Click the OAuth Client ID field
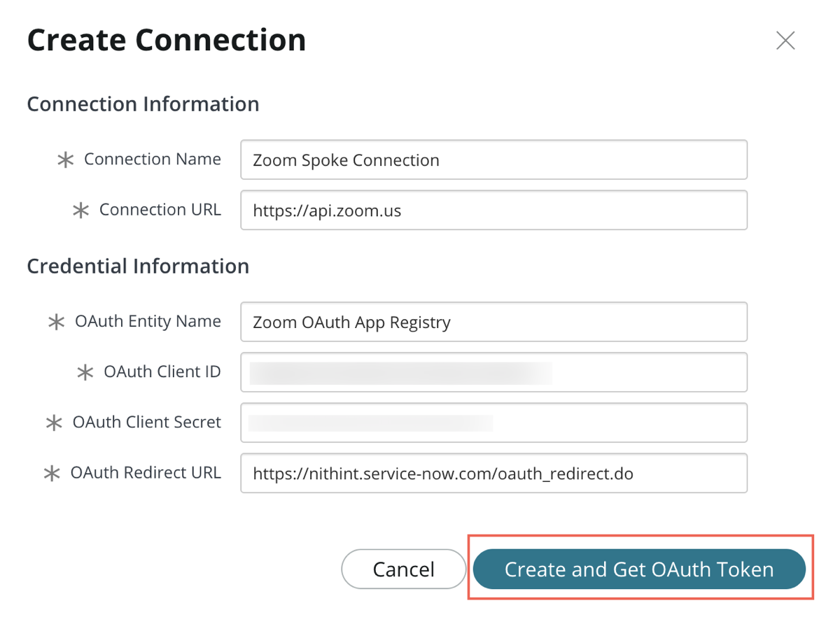The width and height of the screenshot is (840, 617). point(493,372)
